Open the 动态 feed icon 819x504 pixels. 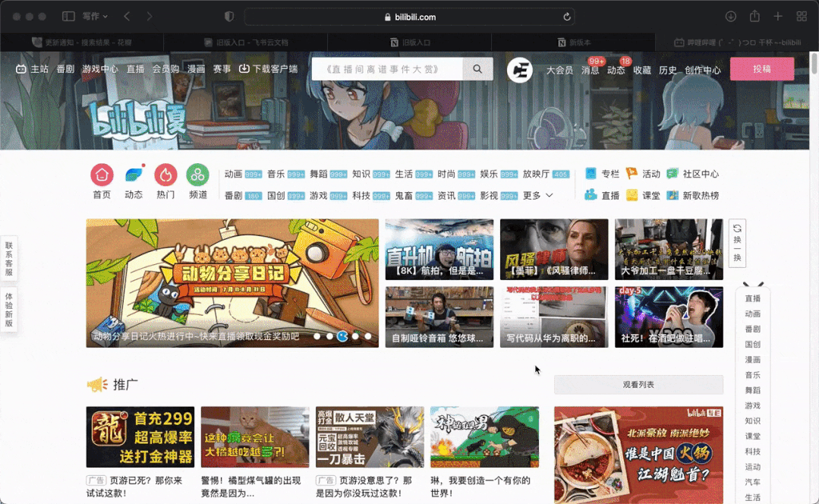[134, 175]
